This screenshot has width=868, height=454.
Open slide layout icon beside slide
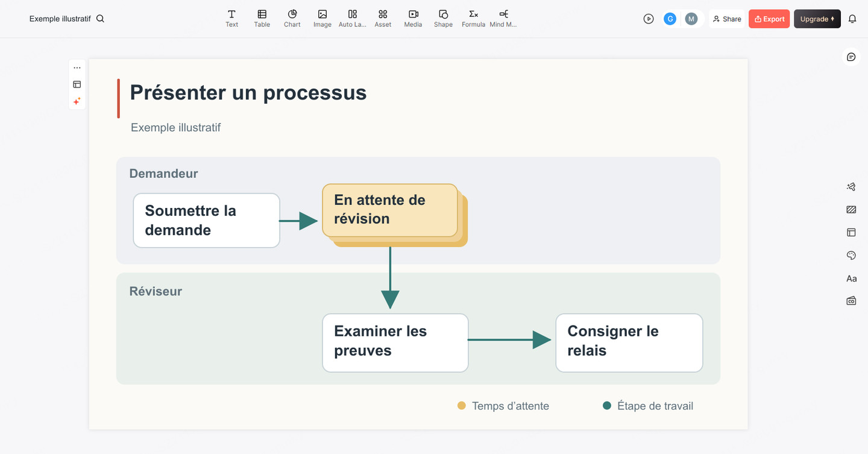pos(77,84)
